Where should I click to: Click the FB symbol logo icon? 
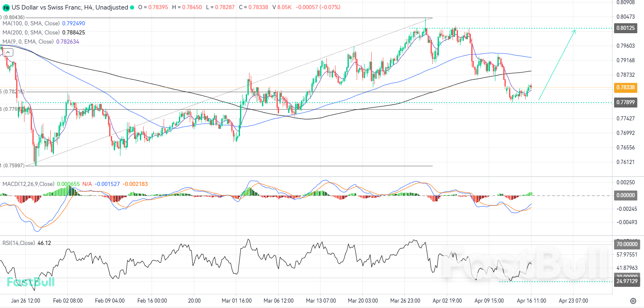6,7
